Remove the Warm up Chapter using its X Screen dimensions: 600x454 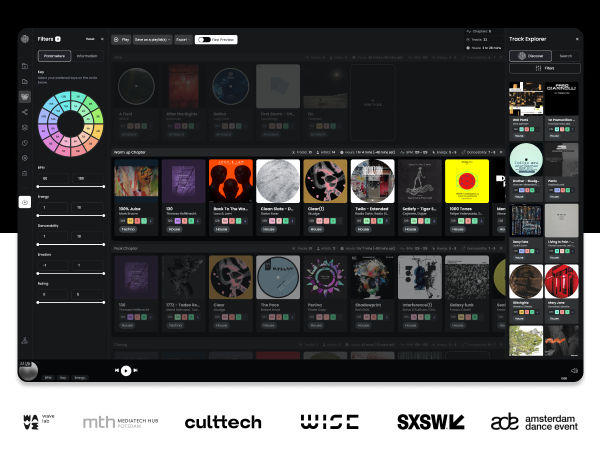tap(501, 152)
